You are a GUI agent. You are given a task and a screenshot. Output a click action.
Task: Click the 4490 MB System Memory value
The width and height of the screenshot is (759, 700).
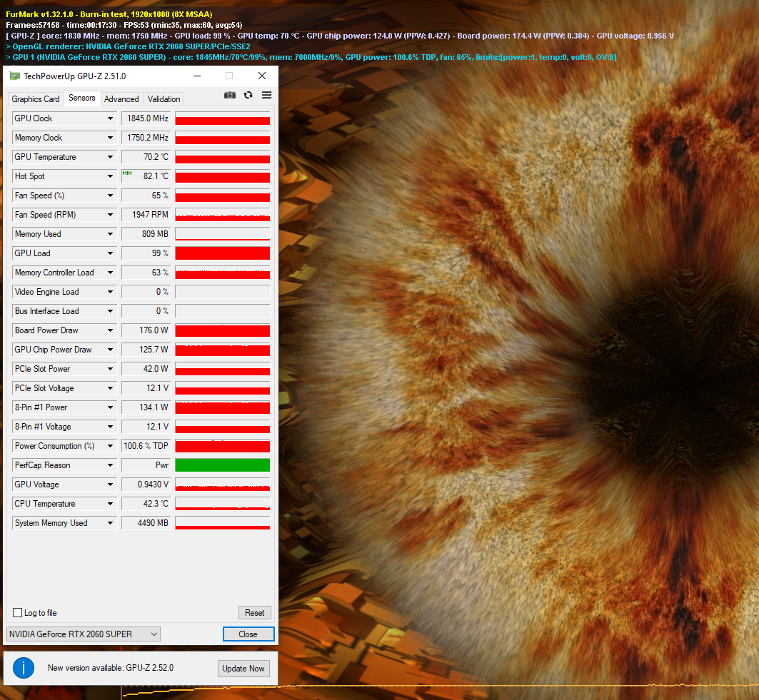tap(146, 524)
